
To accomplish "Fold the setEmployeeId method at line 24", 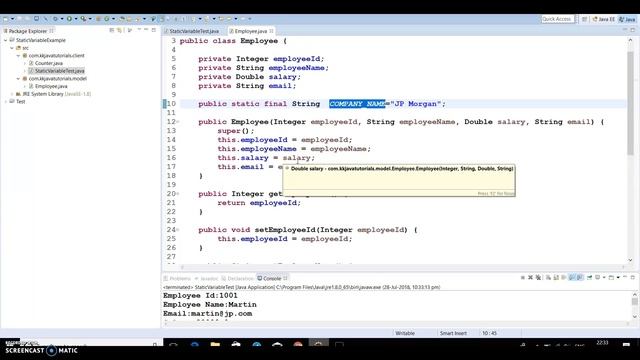I will point(178,230).
